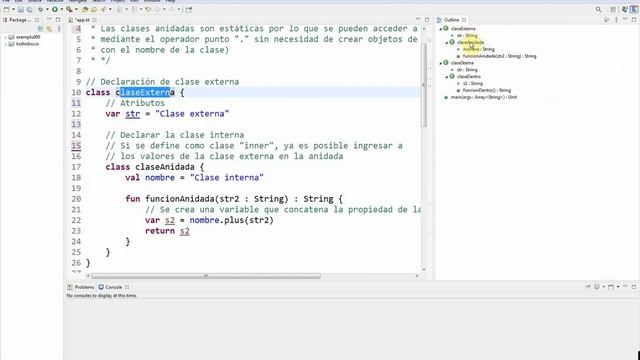Toggle Link with Editor in Package Explorer

(x=49, y=29)
